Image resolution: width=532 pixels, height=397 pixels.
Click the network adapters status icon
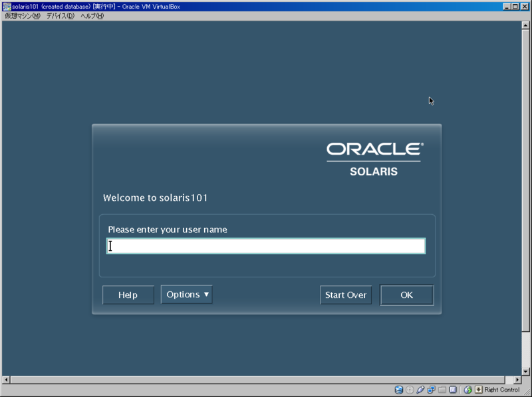click(431, 390)
